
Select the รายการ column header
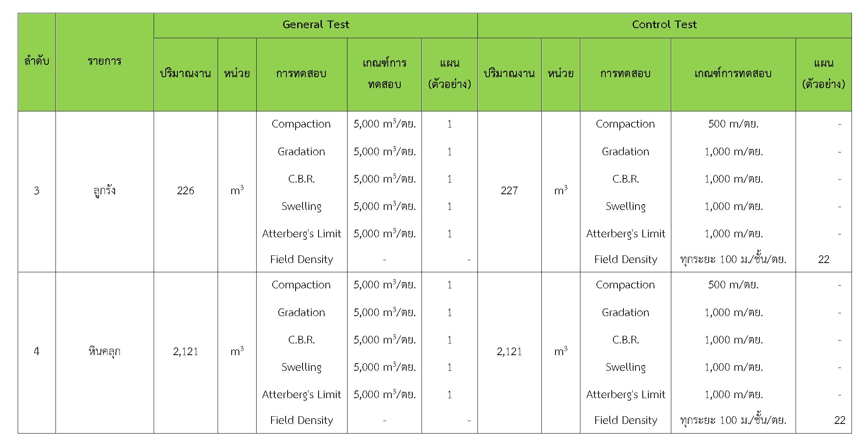tap(105, 62)
